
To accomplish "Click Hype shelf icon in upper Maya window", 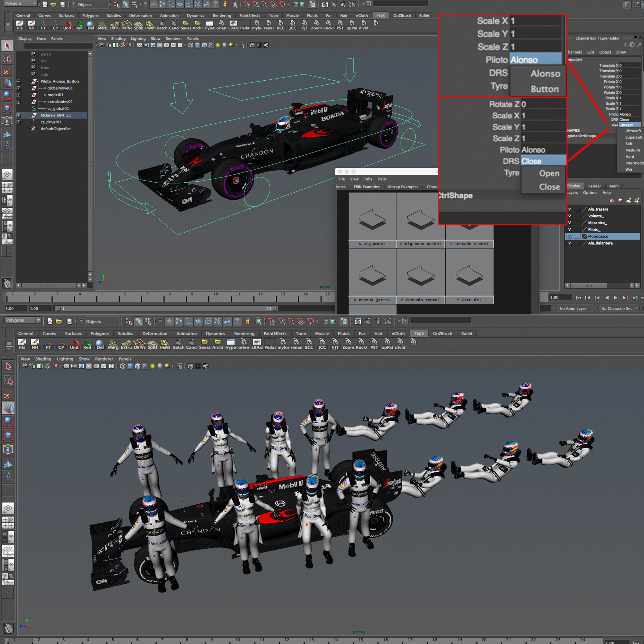I will pyautogui.click(x=210, y=25).
